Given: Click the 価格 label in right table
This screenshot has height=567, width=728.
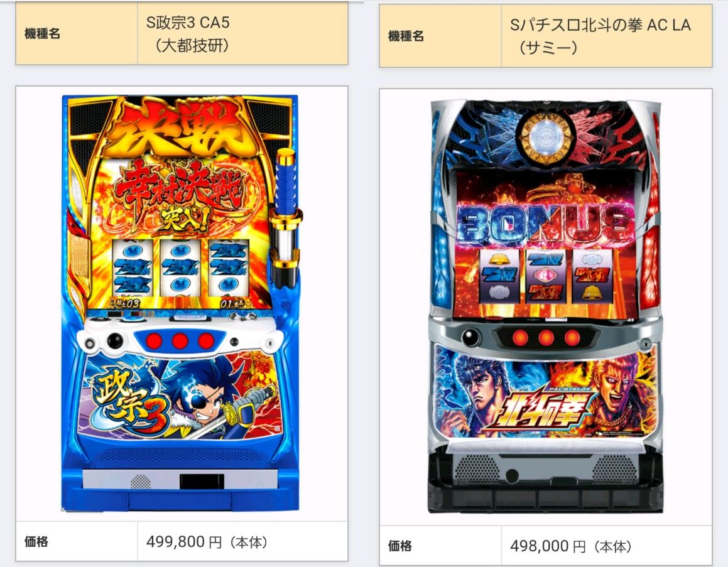Looking at the screenshot, I should tap(399, 546).
